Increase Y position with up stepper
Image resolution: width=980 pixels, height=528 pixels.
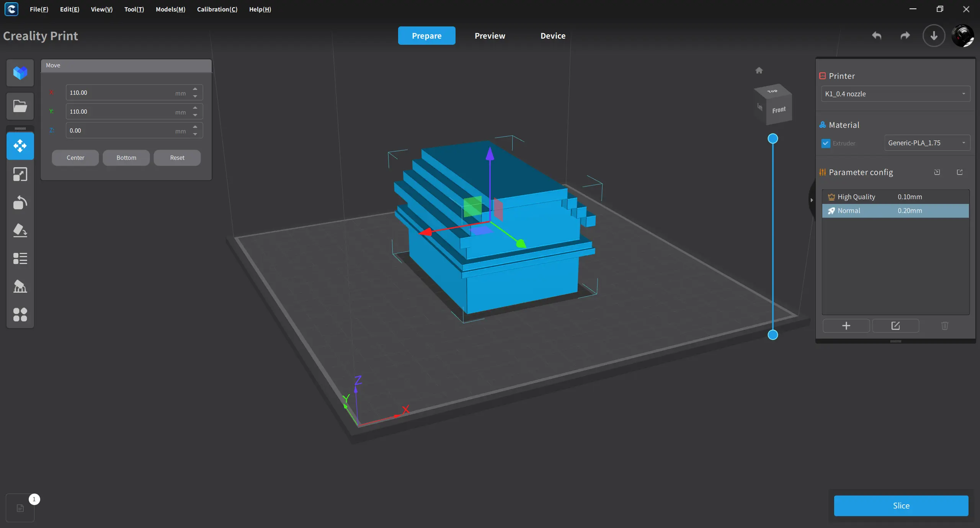point(195,108)
